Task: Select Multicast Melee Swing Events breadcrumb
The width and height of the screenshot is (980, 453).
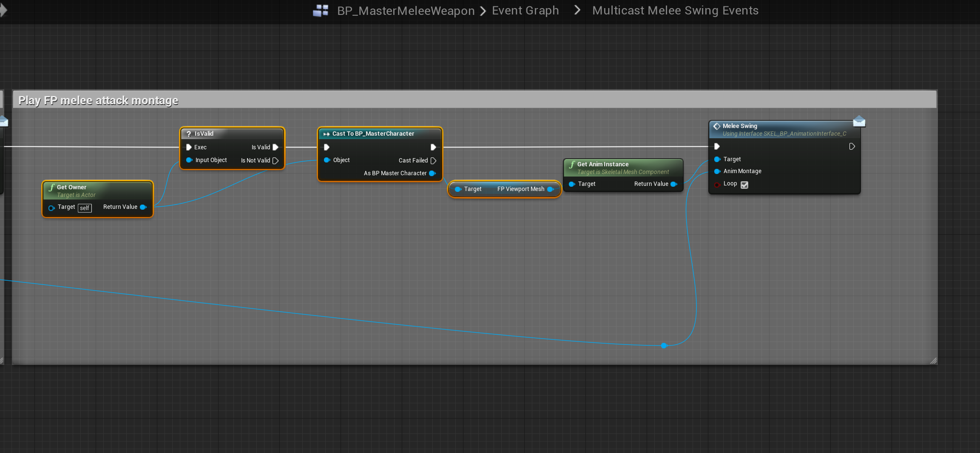Action: tap(675, 11)
